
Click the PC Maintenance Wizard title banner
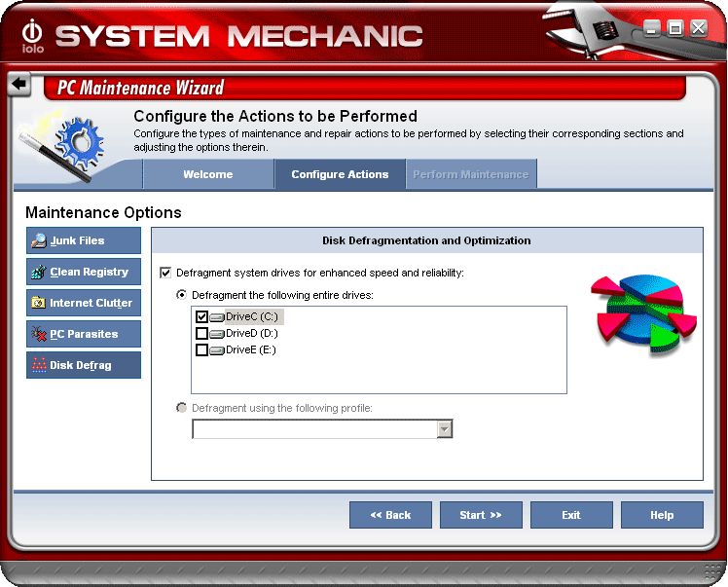364,88
